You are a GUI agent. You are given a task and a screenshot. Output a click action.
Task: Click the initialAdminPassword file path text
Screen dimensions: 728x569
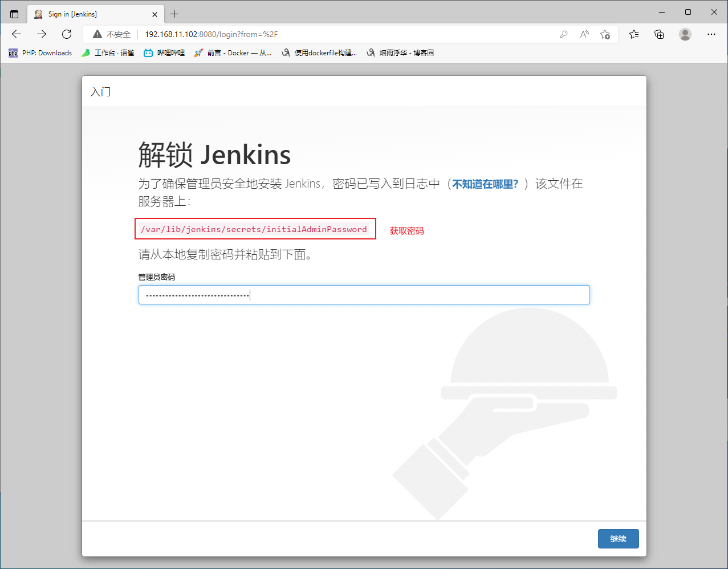254,229
